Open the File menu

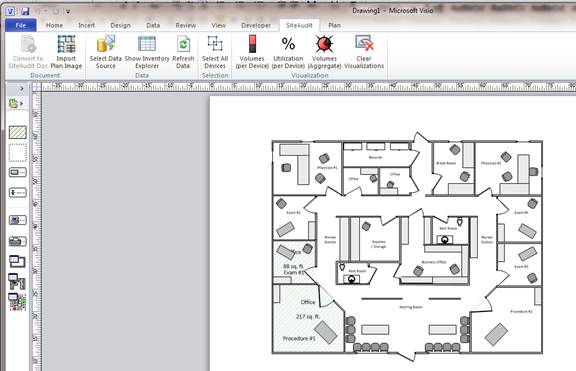pyautogui.click(x=21, y=25)
